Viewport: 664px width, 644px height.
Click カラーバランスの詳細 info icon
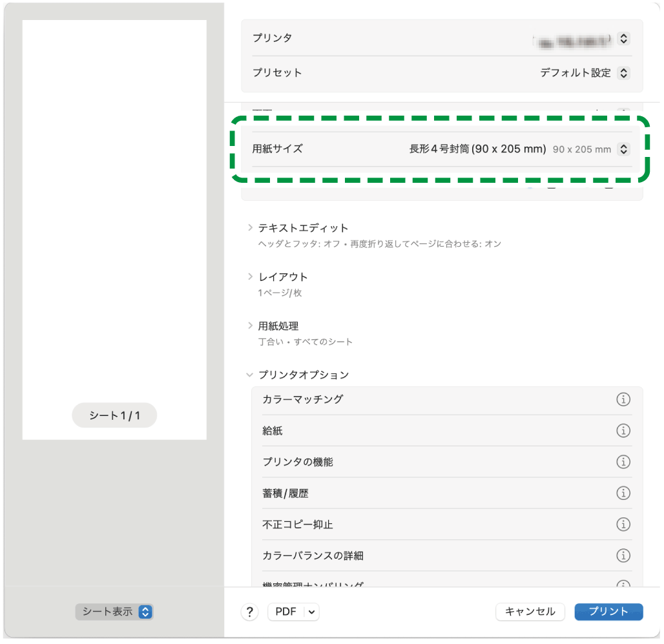click(623, 556)
